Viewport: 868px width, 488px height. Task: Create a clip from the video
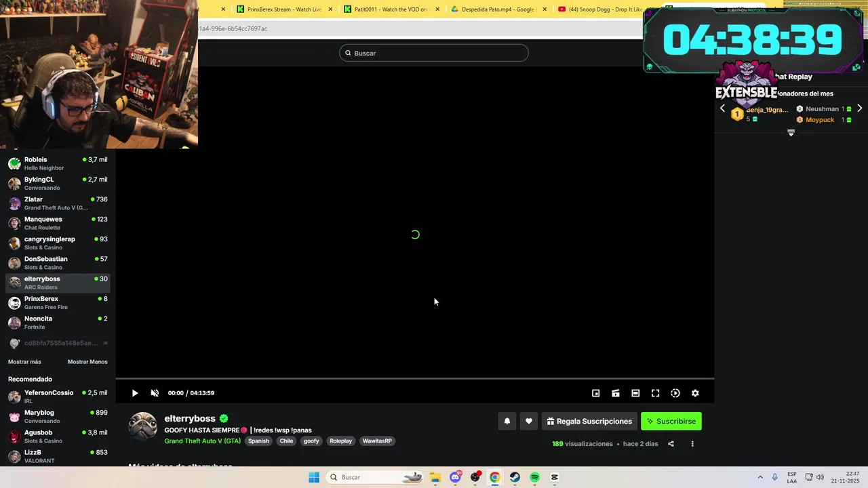click(616, 393)
